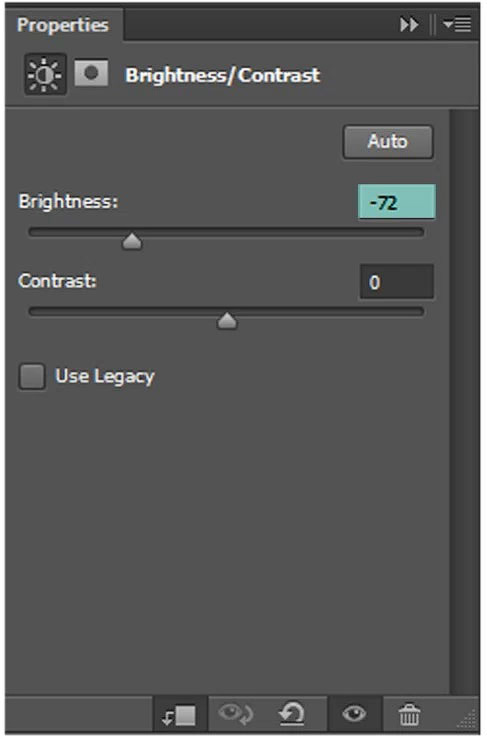Switch to the Properties tab
Screen dimensions: 487x739
(x=63, y=25)
